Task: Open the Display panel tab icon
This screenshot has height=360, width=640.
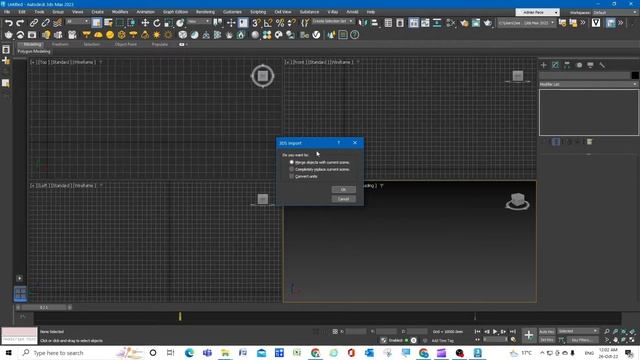Action: 590,65
